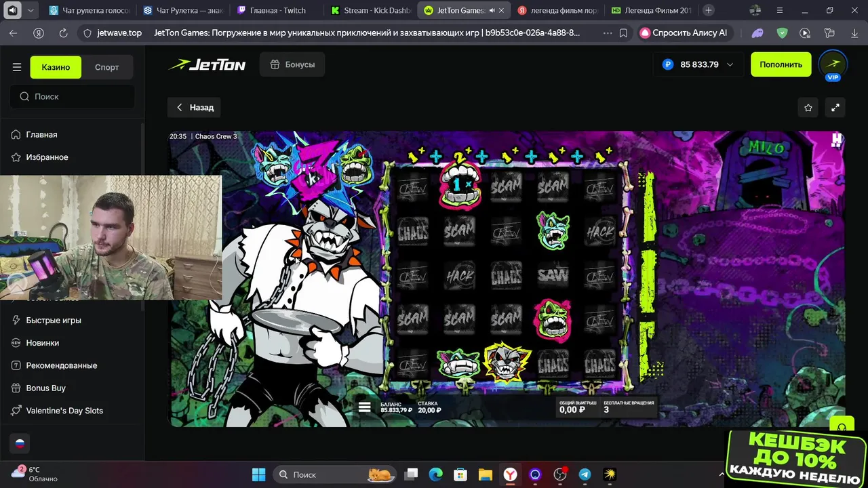Click the Hacksaw H logo in game
This screenshot has height=488, width=868.
point(837,140)
